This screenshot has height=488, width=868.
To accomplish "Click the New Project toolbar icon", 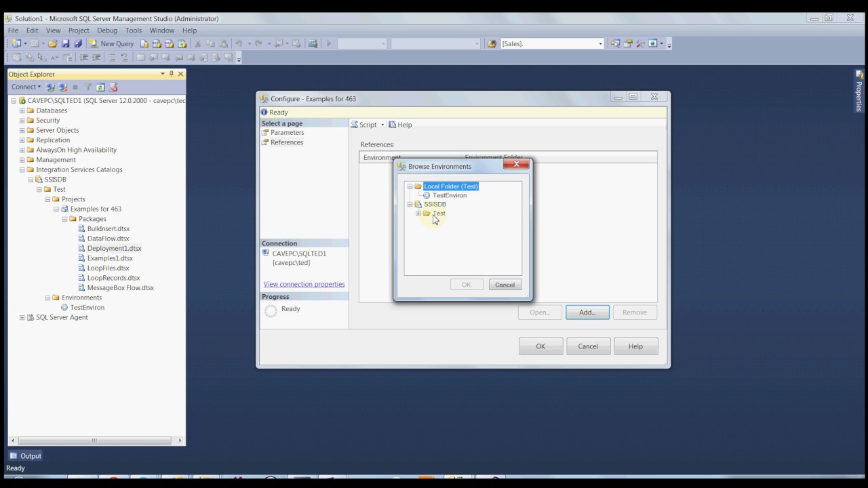I will 16,43.
